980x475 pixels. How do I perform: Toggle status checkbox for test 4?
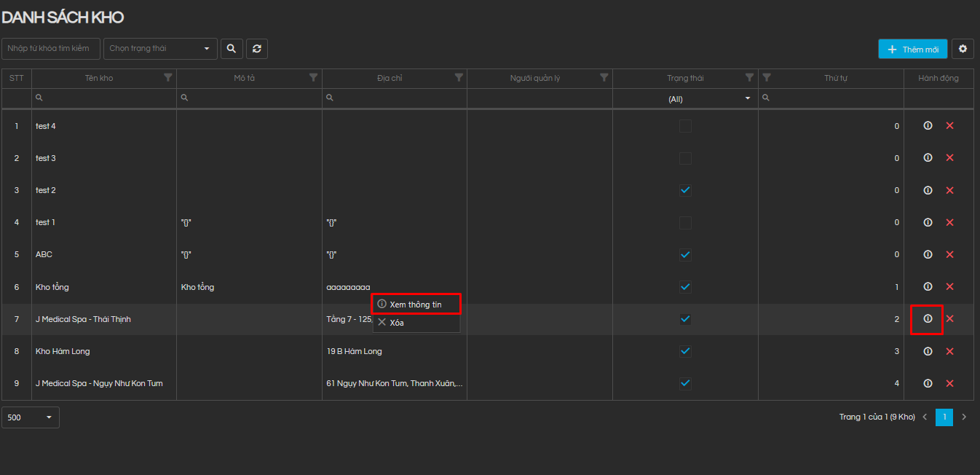coord(685,126)
